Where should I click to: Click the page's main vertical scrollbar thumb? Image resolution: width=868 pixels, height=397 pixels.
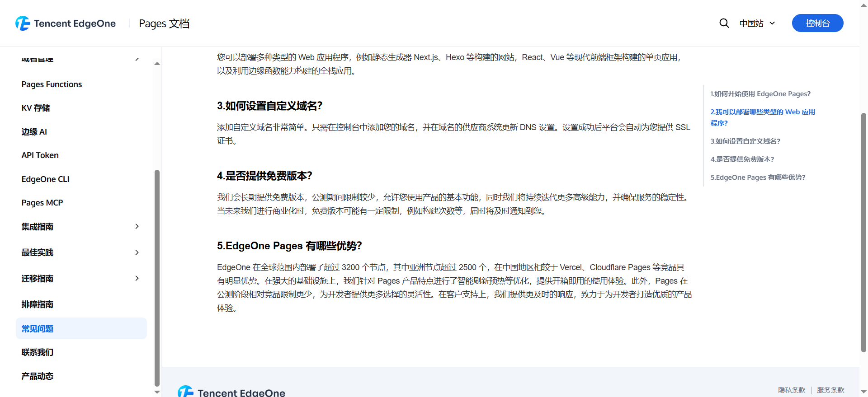[863, 232]
